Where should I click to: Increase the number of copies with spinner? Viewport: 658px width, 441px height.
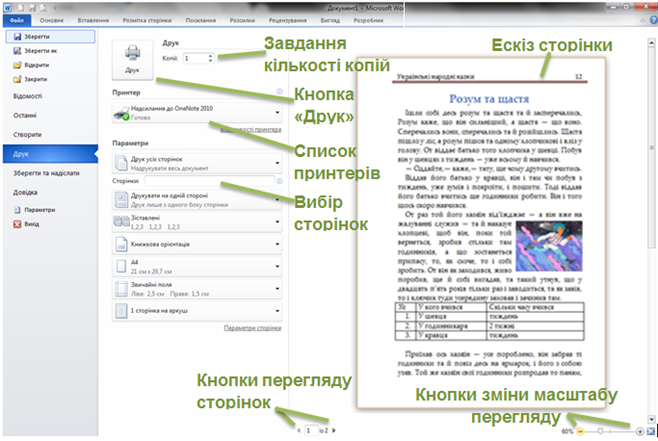[x=214, y=55]
